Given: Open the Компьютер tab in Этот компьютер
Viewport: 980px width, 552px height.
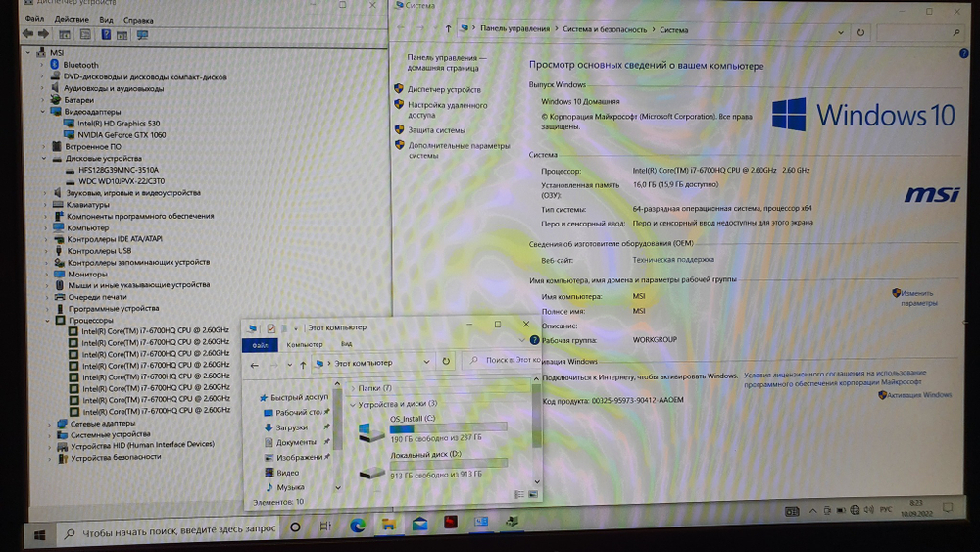Looking at the screenshot, I should 305,344.
